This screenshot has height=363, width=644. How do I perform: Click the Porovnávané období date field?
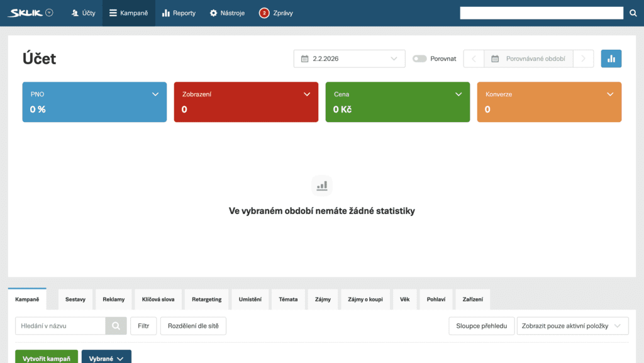tap(535, 59)
